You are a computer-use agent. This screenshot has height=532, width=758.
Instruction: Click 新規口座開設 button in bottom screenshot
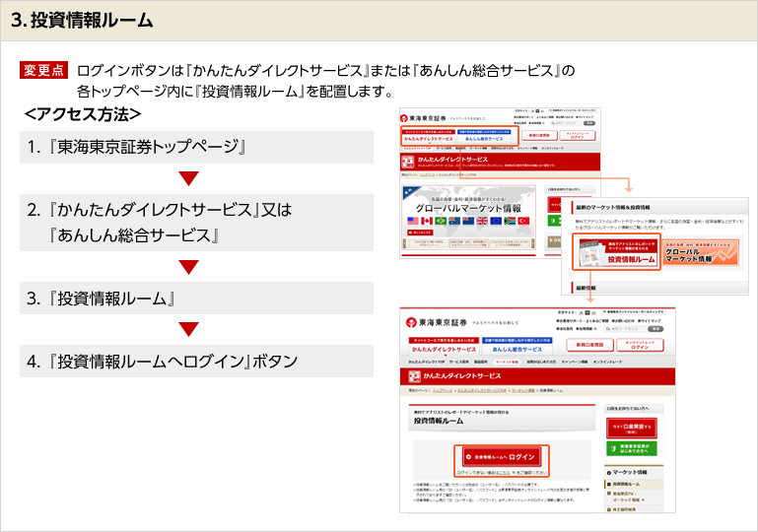(589, 345)
